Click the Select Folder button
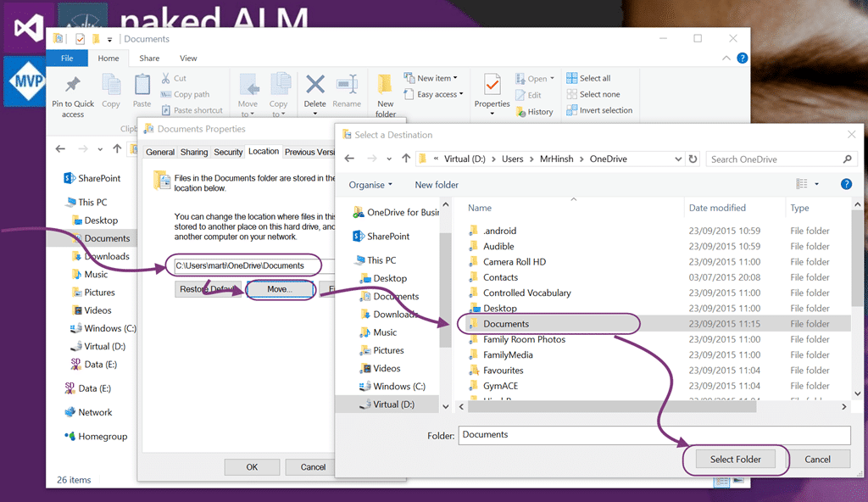This screenshot has height=502, width=868. (x=735, y=460)
